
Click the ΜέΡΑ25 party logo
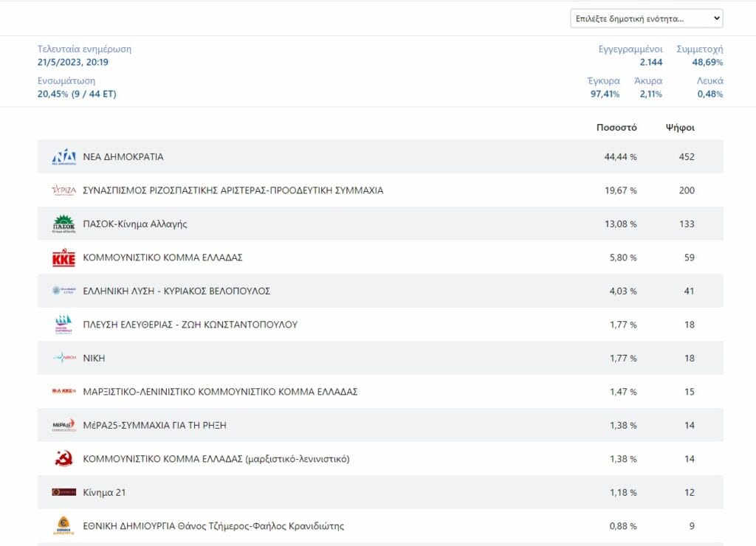click(64, 425)
